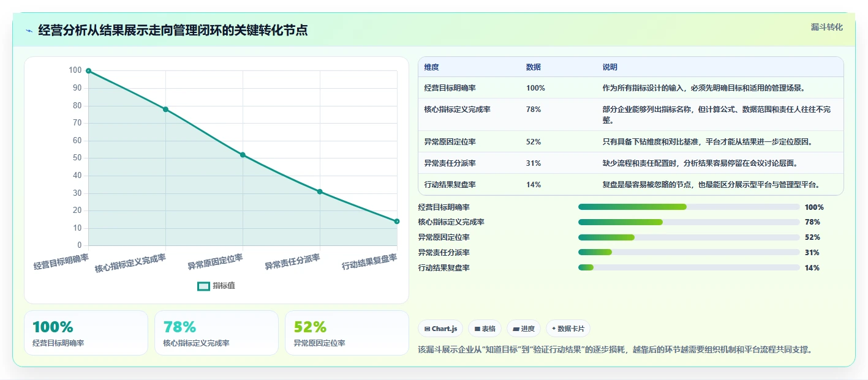868x380 pixels.
Task: Click x-axis label 行动结果复盘率 under chart
Action: tap(369, 262)
